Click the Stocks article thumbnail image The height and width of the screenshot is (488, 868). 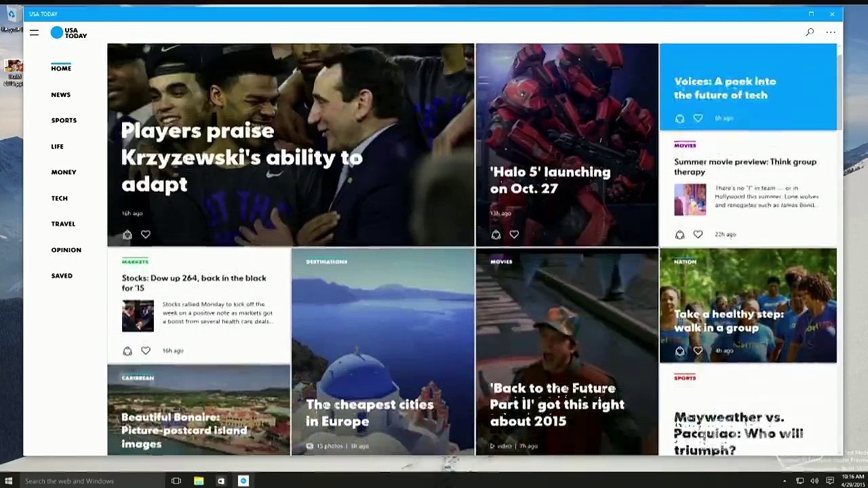coord(138,316)
